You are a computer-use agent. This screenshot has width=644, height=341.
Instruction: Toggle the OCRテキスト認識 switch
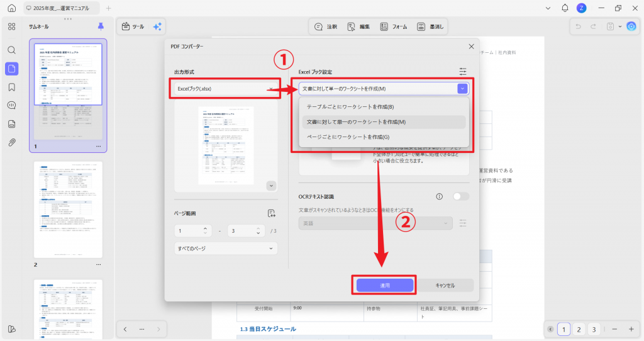[x=461, y=196]
